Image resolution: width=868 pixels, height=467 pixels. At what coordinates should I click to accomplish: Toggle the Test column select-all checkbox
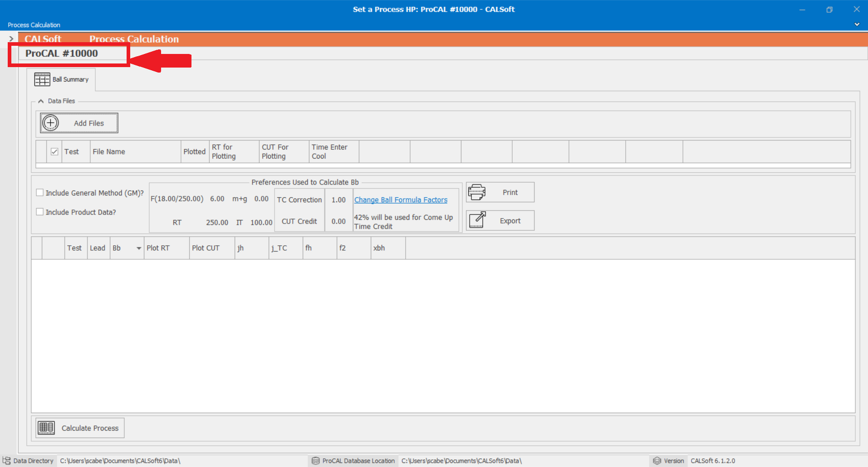[54, 151]
